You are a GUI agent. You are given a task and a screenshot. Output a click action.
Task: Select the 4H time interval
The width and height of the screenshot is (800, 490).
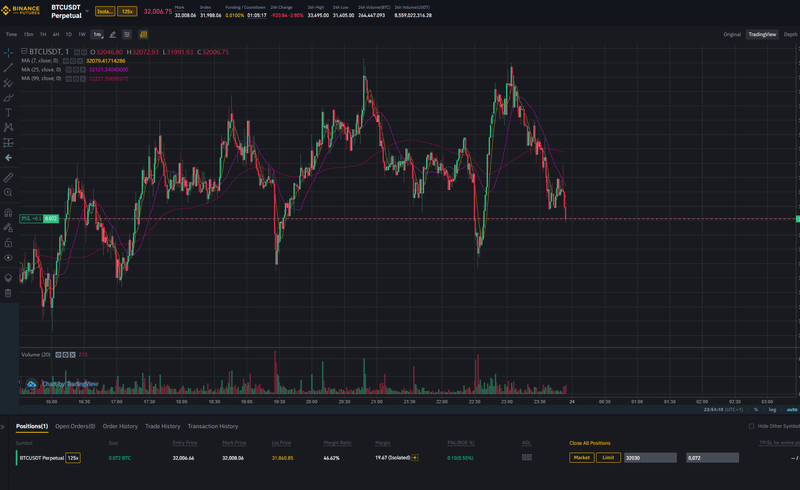(x=56, y=35)
